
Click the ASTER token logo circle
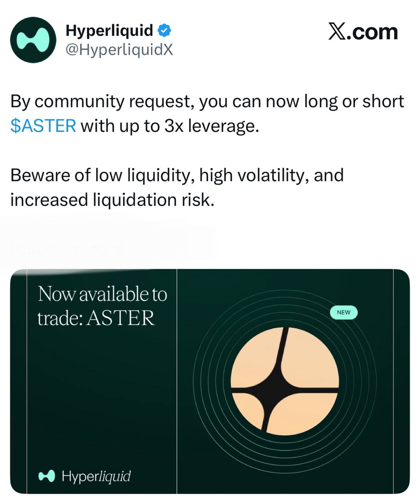click(285, 381)
